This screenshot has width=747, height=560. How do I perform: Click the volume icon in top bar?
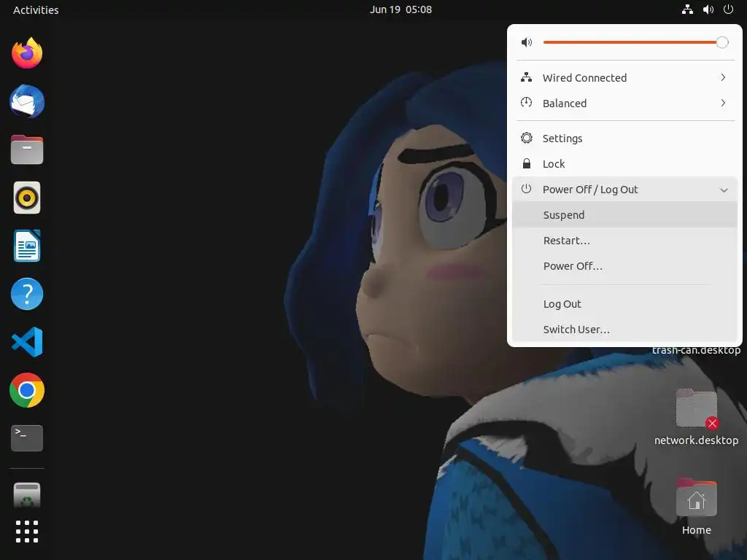point(708,9)
